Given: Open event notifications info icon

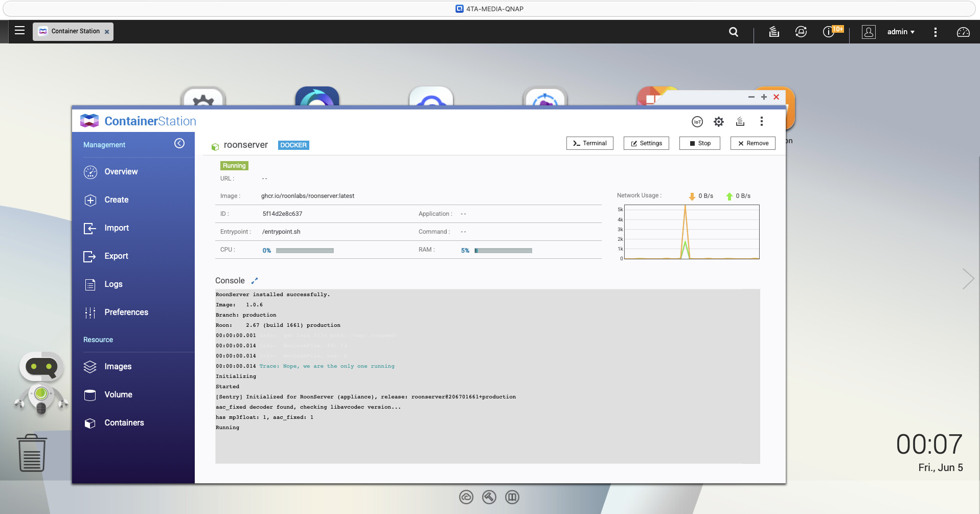Looking at the screenshot, I should point(828,32).
